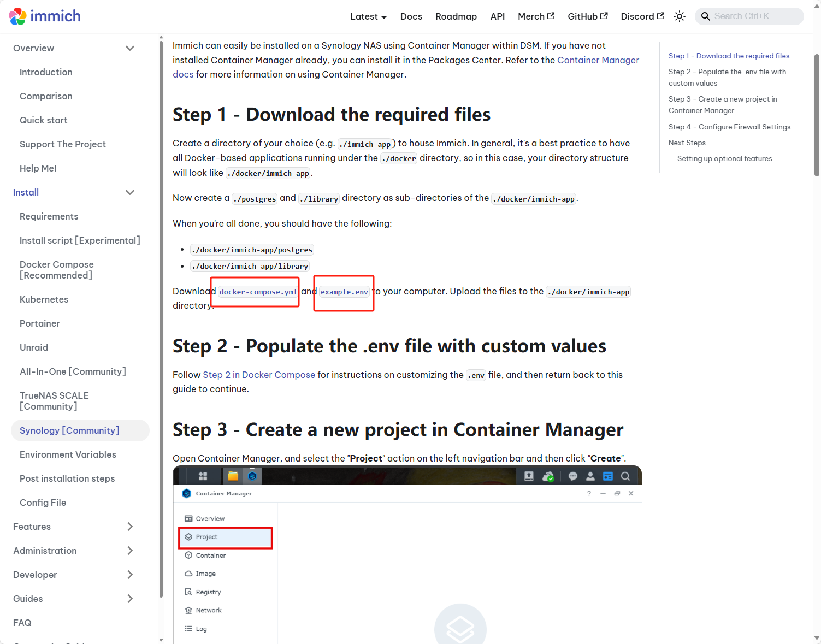Click the help question-mark icon in Container Manager
The width and height of the screenshot is (821, 644).
(588, 493)
